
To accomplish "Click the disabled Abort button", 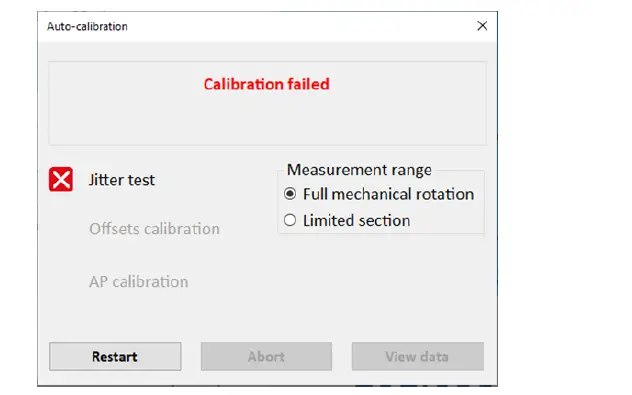I will tap(266, 356).
